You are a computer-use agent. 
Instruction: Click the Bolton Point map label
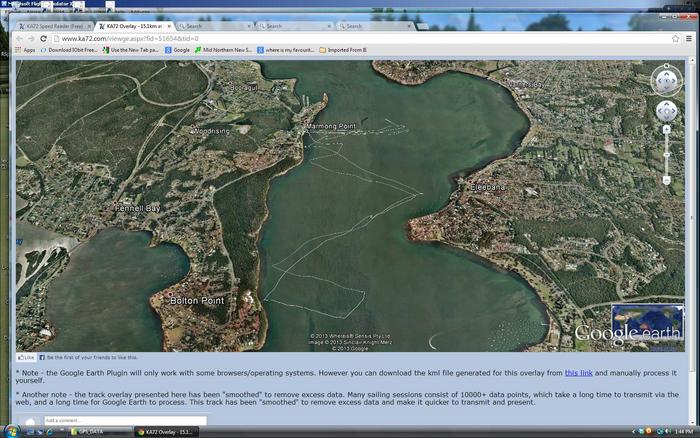197,301
